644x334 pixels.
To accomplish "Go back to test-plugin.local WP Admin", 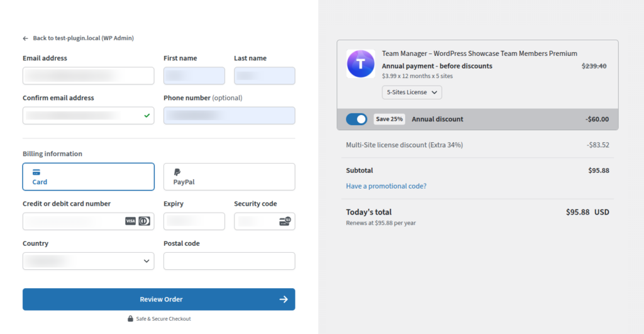I will 83,38.
